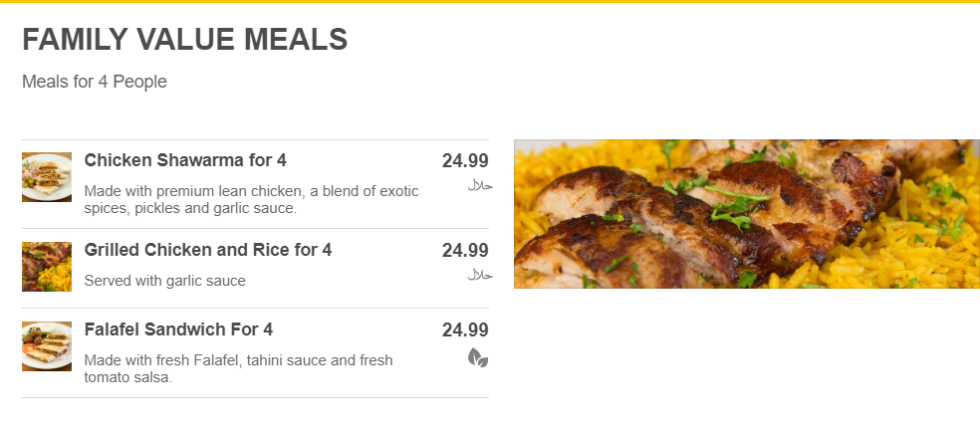Click the Family Value Meals heading
980x436 pixels.
point(184,40)
